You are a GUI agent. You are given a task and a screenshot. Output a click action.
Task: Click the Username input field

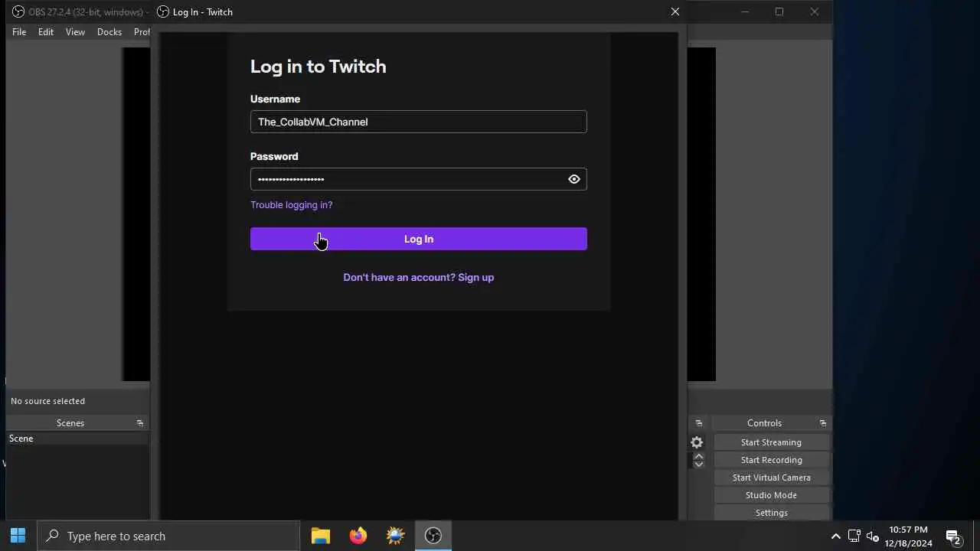pos(418,122)
